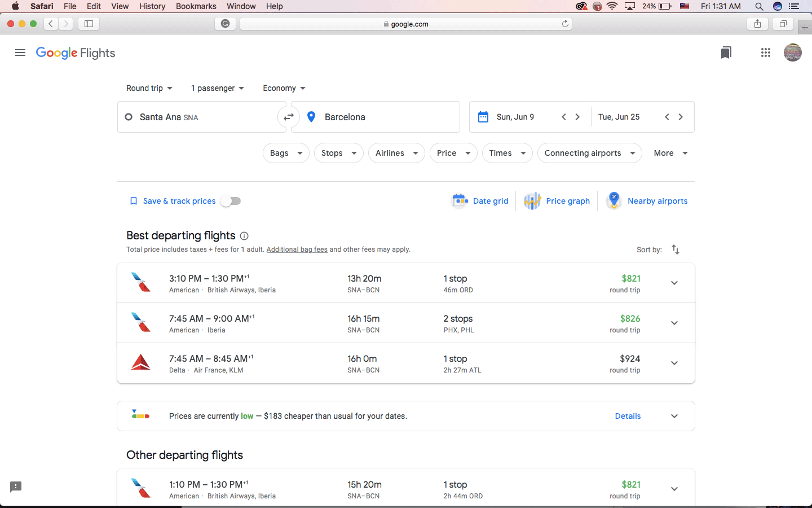This screenshot has width=812, height=508.
Task: Click Safari back navigation button
Action: pos(51,24)
